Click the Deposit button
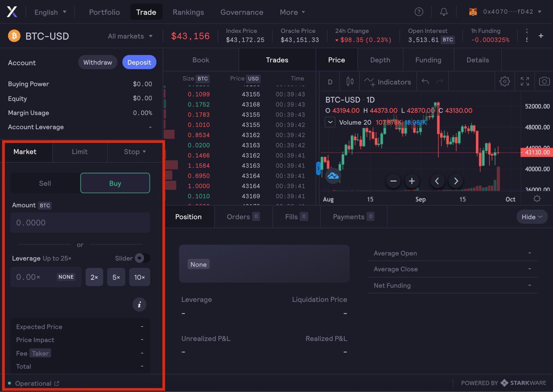Viewport: 553px width, 392px height. tap(139, 62)
